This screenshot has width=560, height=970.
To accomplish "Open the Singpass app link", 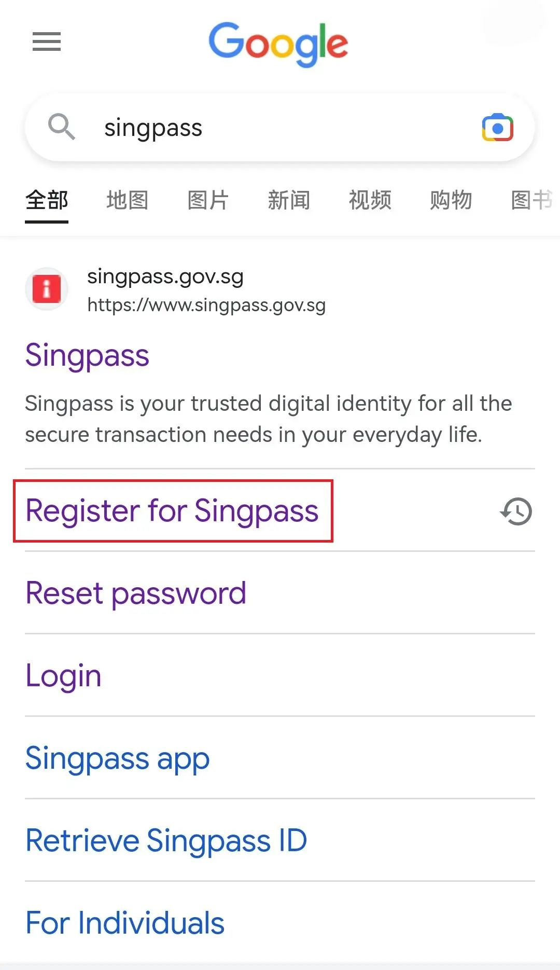I will click(x=118, y=758).
